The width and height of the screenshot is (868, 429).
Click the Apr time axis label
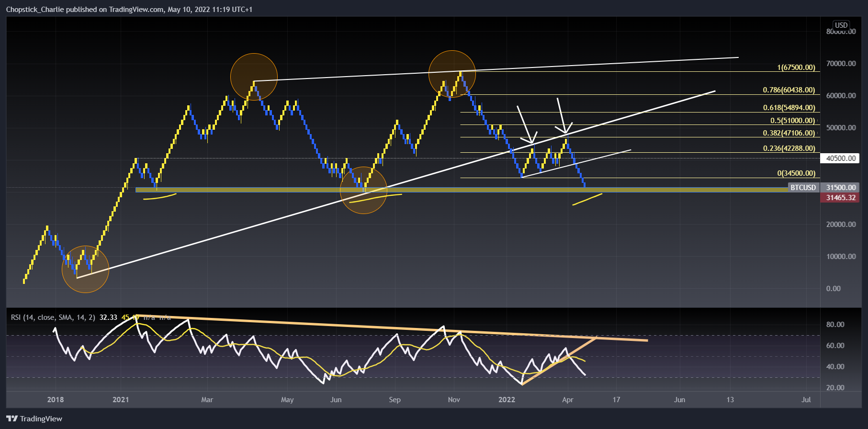click(568, 399)
